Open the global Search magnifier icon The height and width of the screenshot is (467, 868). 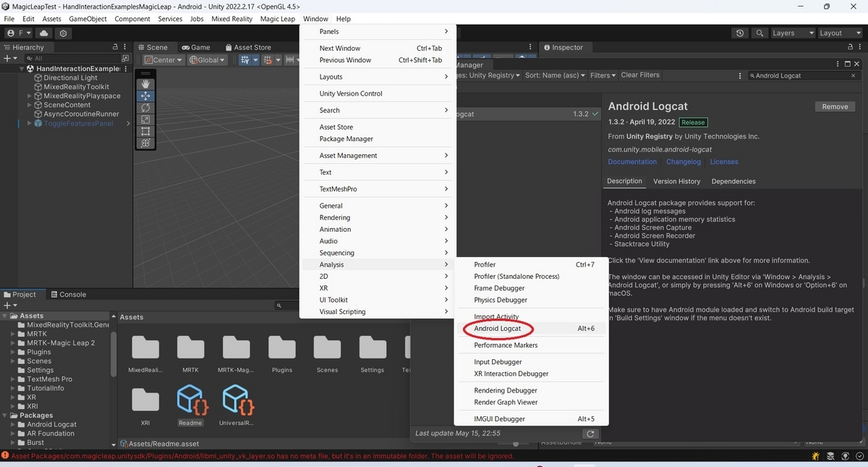tap(759, 33)
